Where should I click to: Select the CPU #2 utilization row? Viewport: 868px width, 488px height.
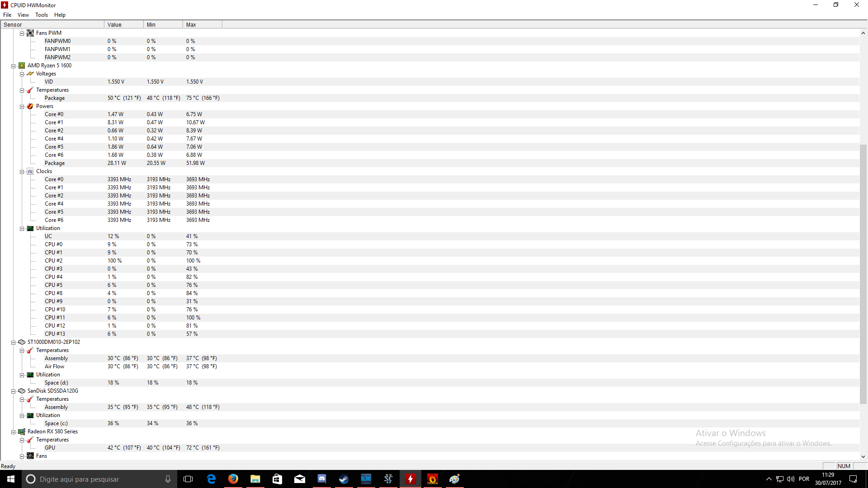429,261
